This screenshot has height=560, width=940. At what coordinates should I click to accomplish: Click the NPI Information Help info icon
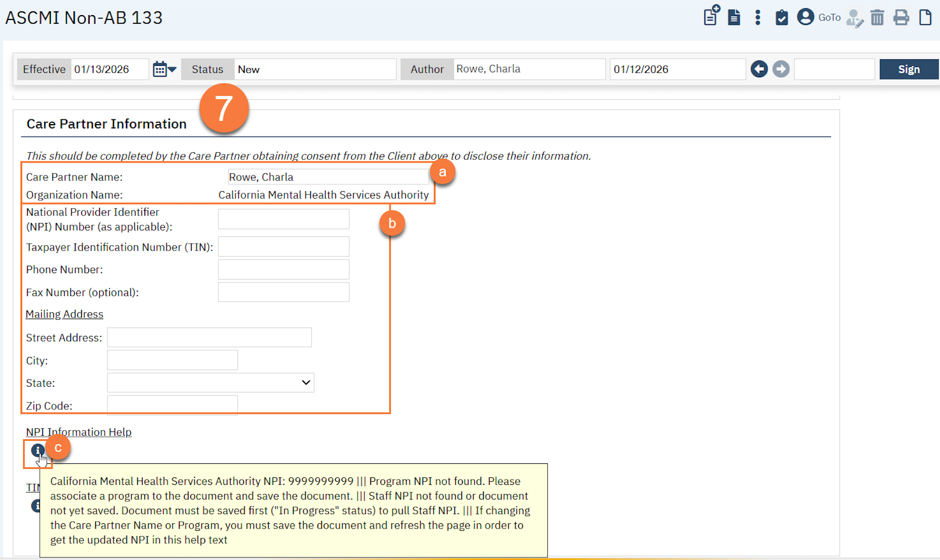(x=37, y=450)
